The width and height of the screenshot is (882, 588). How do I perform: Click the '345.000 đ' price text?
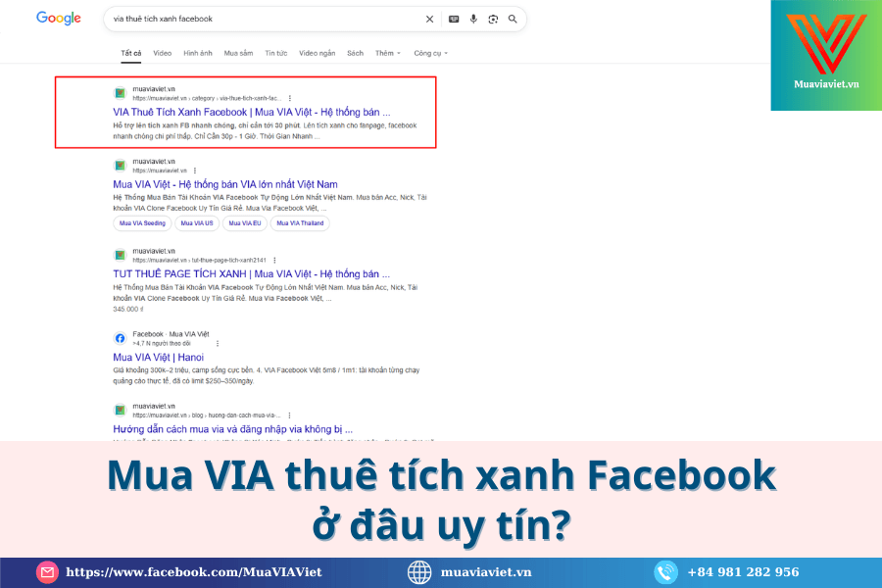click(x=128, y=310)
